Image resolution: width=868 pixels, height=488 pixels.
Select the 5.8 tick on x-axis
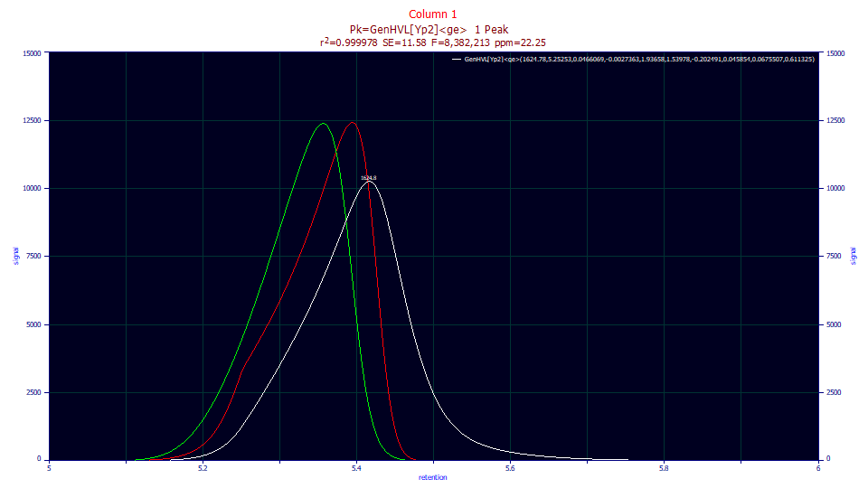click(665, 469)
